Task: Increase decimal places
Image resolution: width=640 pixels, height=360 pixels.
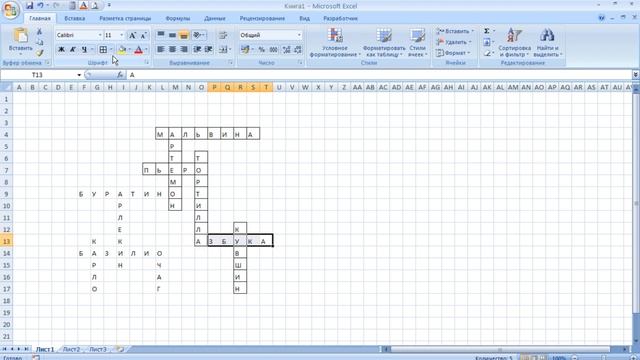Action: tap(286, 50)
